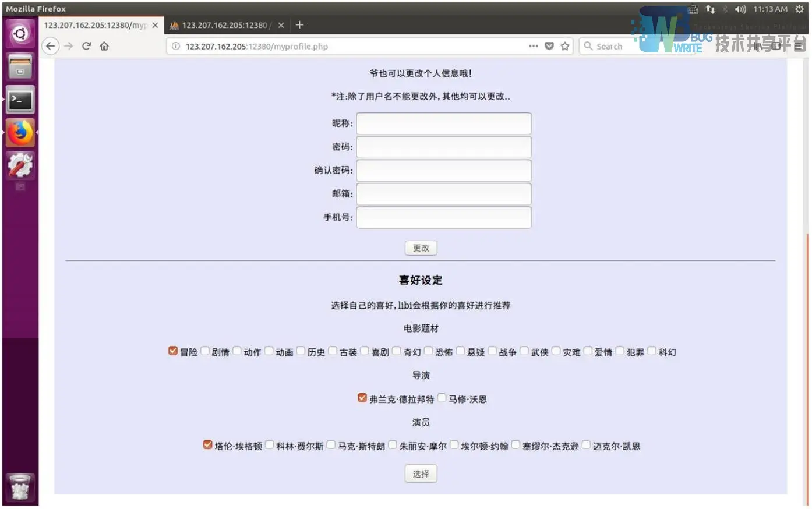Uncheck the 冒险 genre checkbox
Image resolution: width=812 pixels, height=509 pixels.
tap(173, 351)
